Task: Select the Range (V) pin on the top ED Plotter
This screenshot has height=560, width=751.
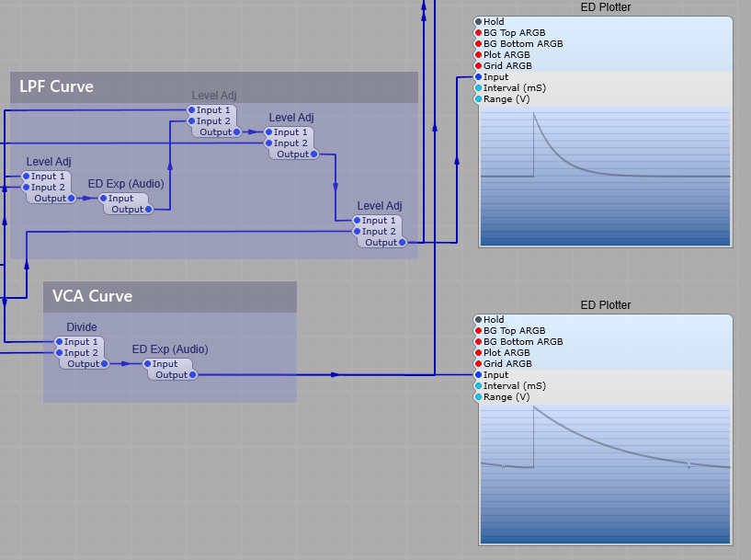Action: 480,98
